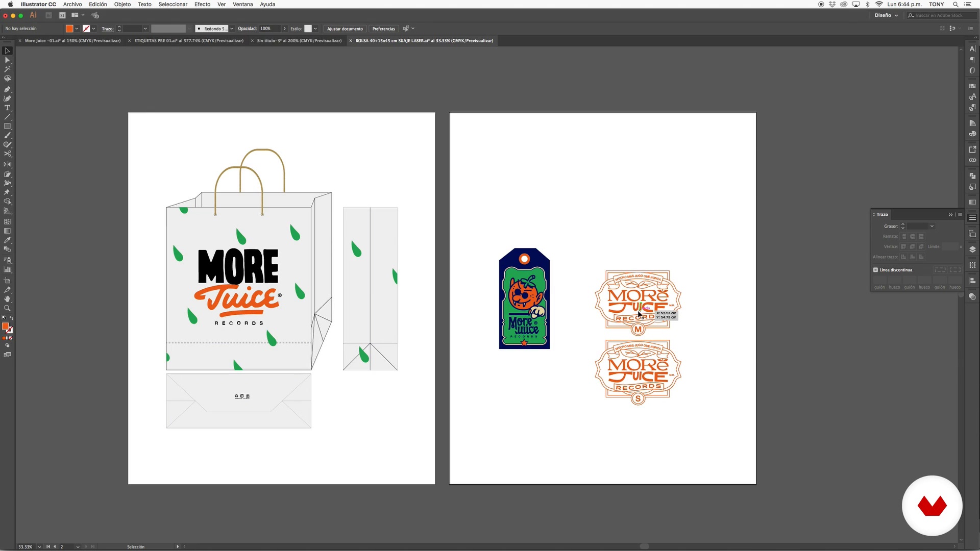Open the Grosor dropdown in Trazo panel
Screen dimensions: 980x551
point(932,226)
